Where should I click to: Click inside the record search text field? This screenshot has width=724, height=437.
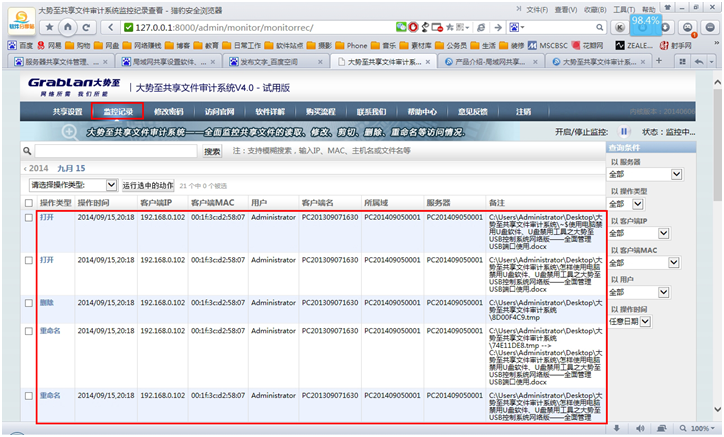click(x=115, y=152)
